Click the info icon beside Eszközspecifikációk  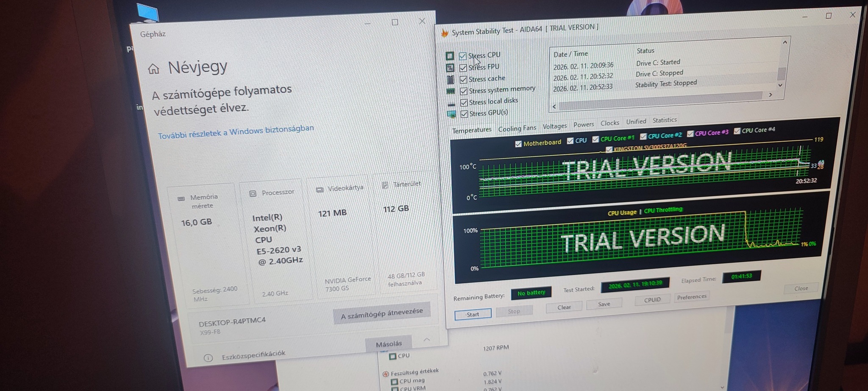208,358
